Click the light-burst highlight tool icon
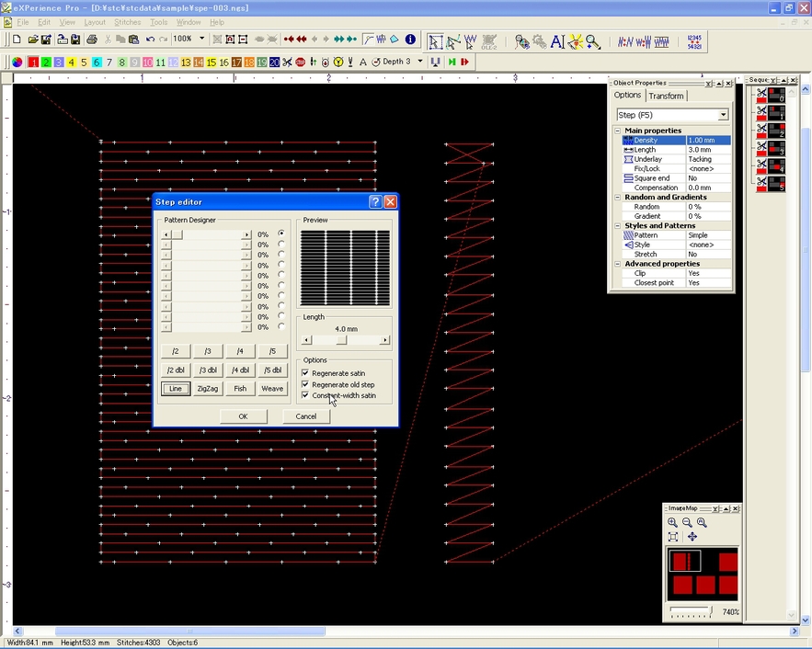 click(576, 41)
